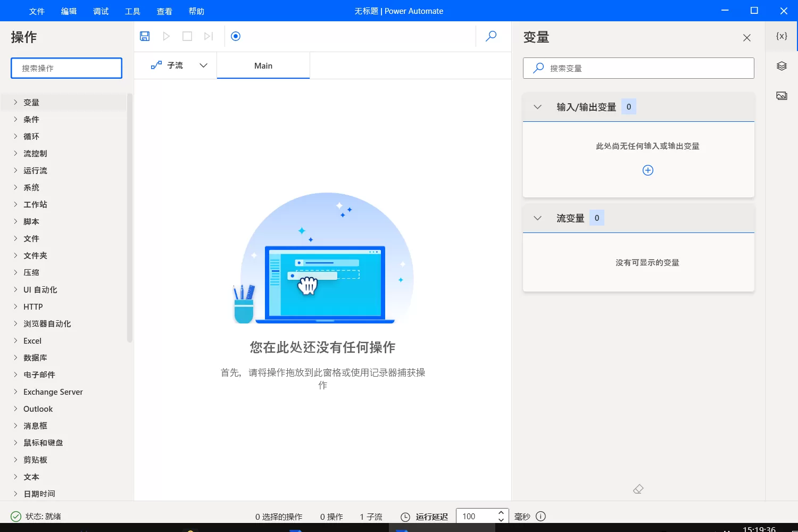This screenshot has width=798, height=532.
Task: Close the 变量 panel
Action: click(x=746, y=37)
